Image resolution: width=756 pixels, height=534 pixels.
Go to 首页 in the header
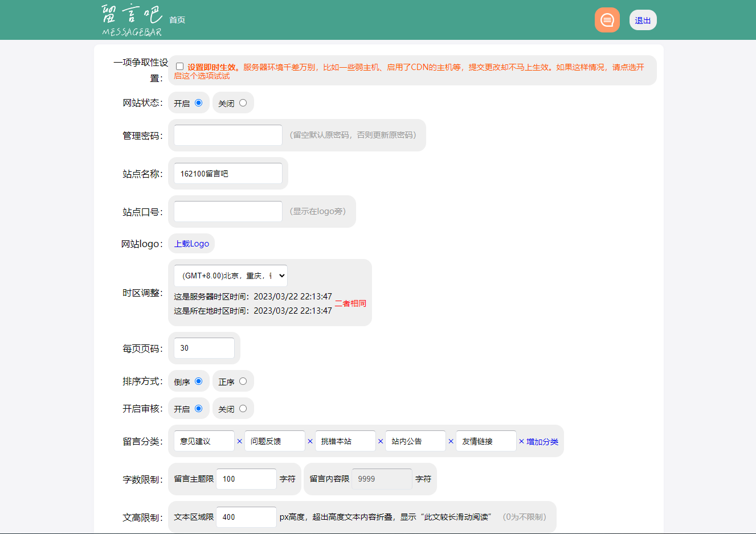point(177,20)
